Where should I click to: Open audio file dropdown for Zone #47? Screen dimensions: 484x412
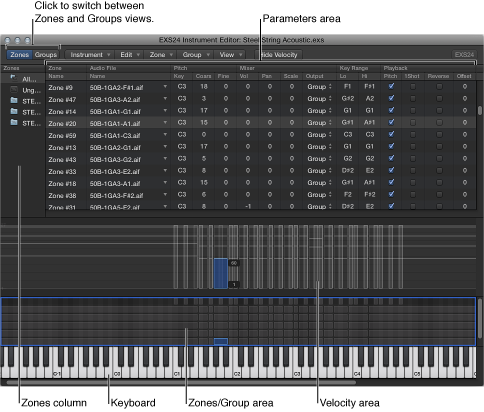pos(165,99)
